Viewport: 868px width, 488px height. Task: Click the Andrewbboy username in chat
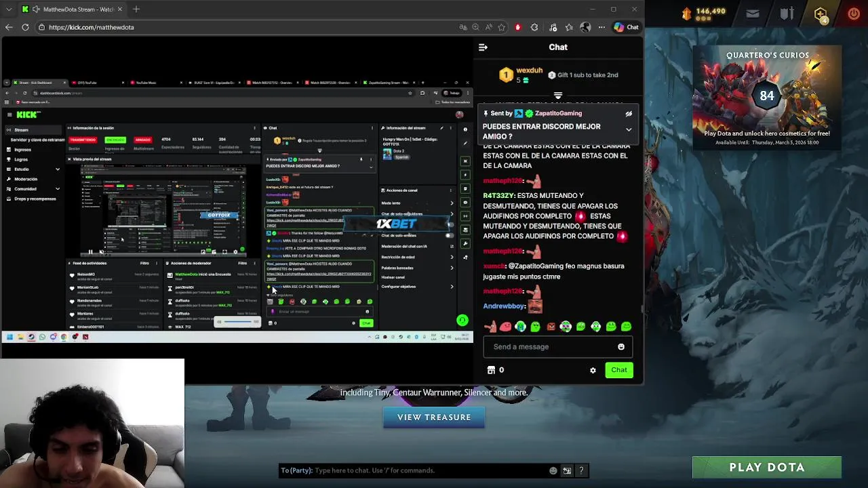504,306
